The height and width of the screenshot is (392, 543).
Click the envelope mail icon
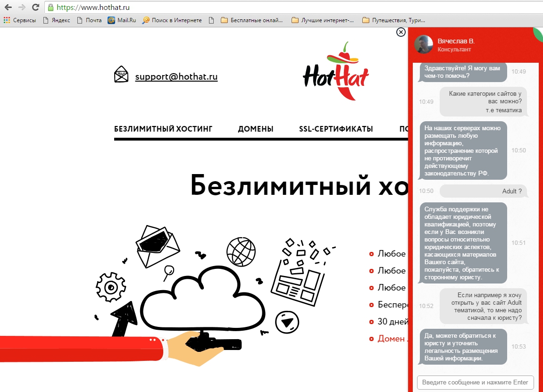(x=121, y=74)
